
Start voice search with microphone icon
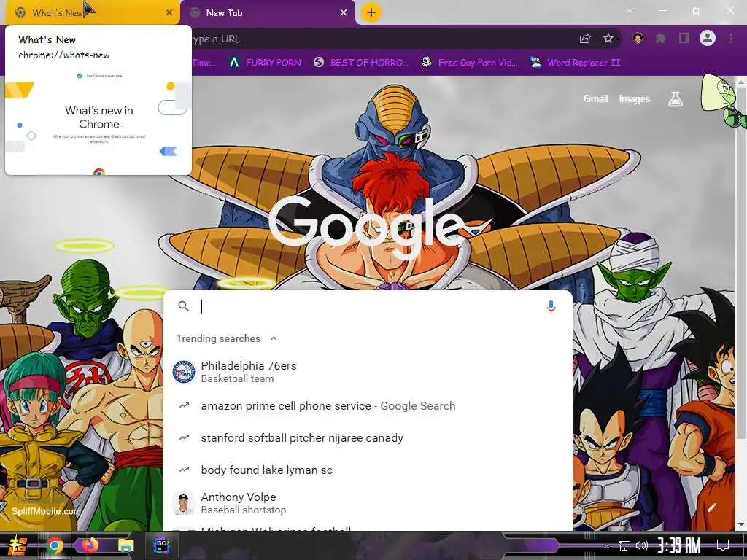(x=551, y=307)
